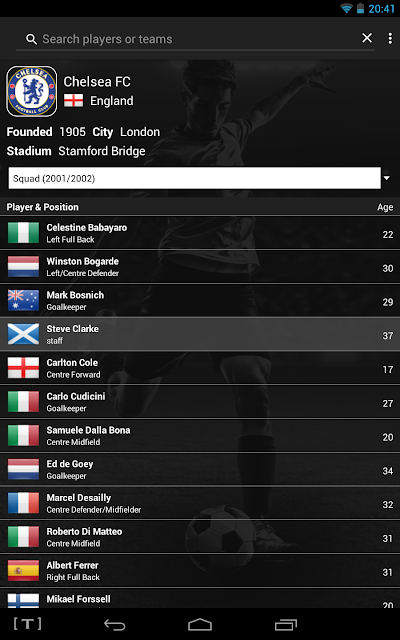
Task: Open Celestine Babayaro's player row
Action: pos(200,233)
